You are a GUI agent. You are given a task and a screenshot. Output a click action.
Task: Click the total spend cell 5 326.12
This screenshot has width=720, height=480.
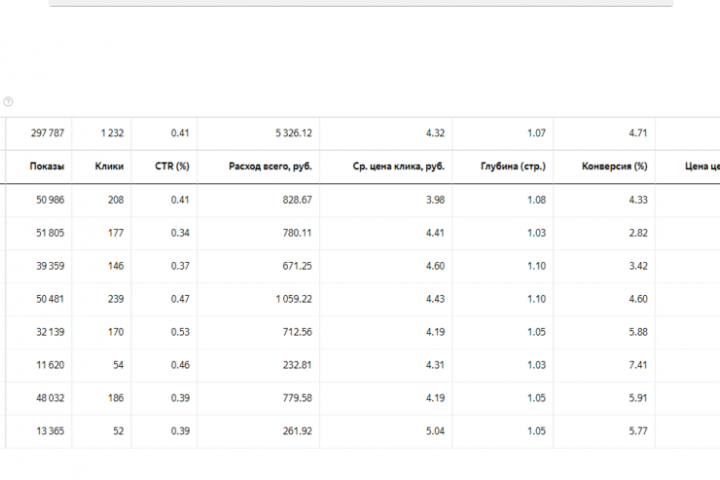click(293, 133)
